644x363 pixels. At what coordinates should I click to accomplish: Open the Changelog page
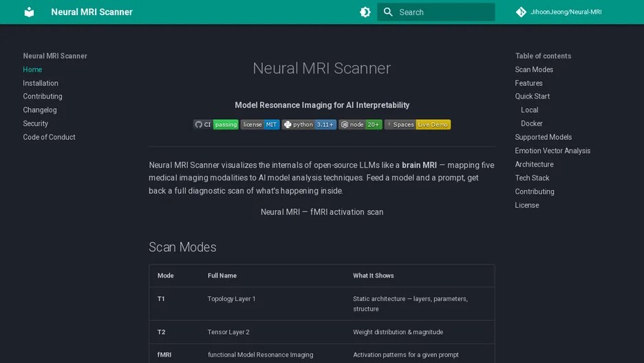(40, 110)
